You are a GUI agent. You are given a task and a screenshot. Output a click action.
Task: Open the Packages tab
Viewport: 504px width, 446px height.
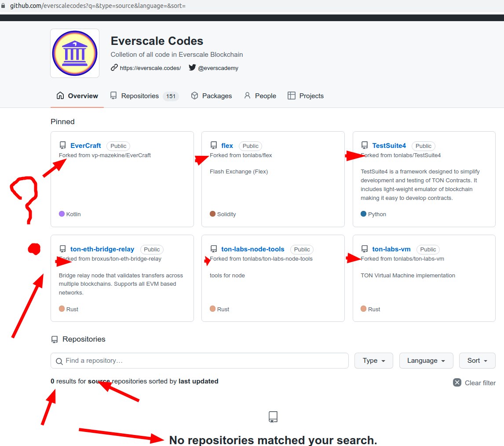[x=212, y=96]
